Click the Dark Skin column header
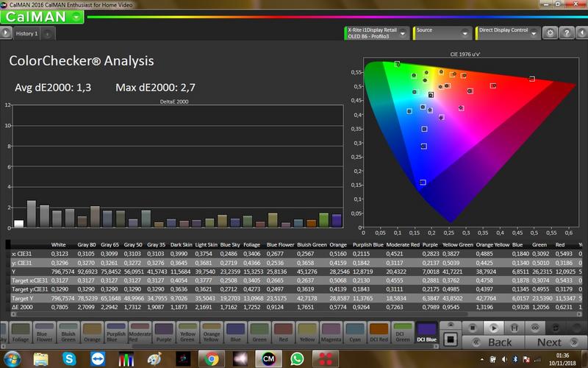Screen dimensions: 588x368 pos(181,244)
